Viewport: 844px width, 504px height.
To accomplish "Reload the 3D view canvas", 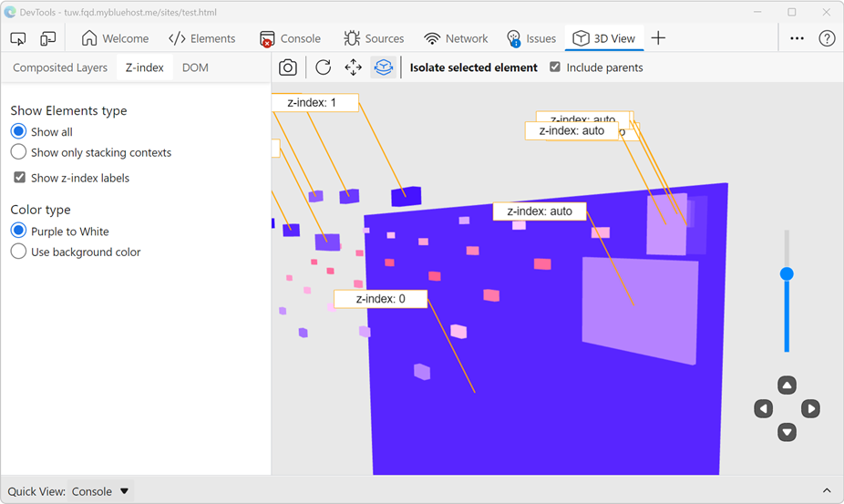I will (324, 67).
